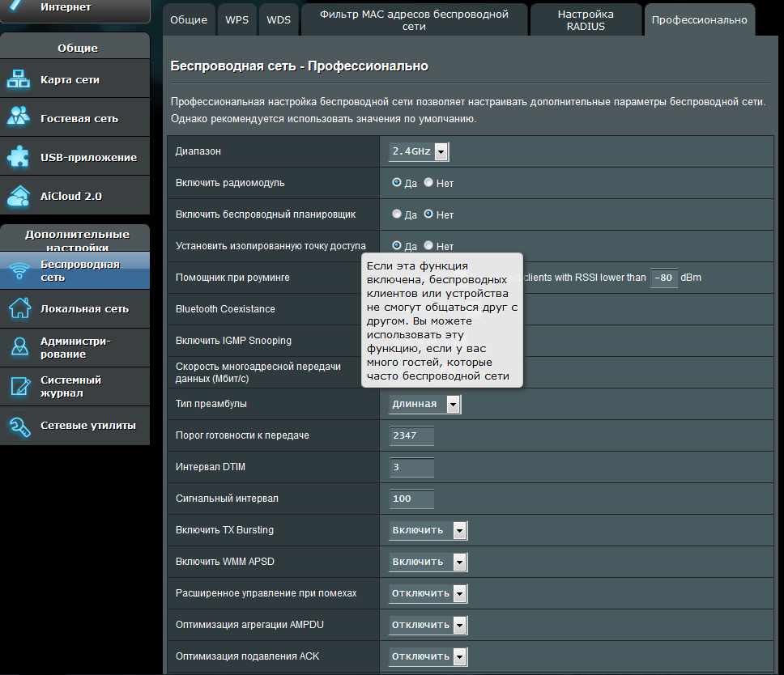
Task: Open the Диапазон 2.4GHz dropdown
Action: [419, 151]
